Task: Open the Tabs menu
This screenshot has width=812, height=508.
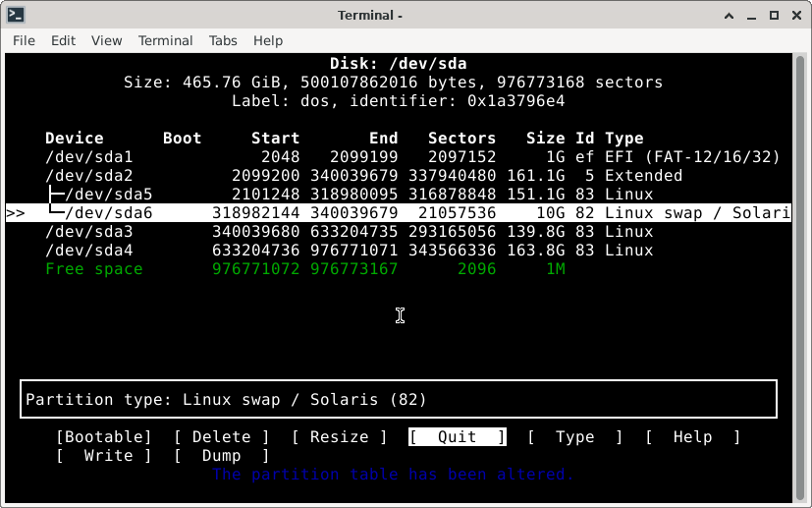Action: (x=223, y=40)
